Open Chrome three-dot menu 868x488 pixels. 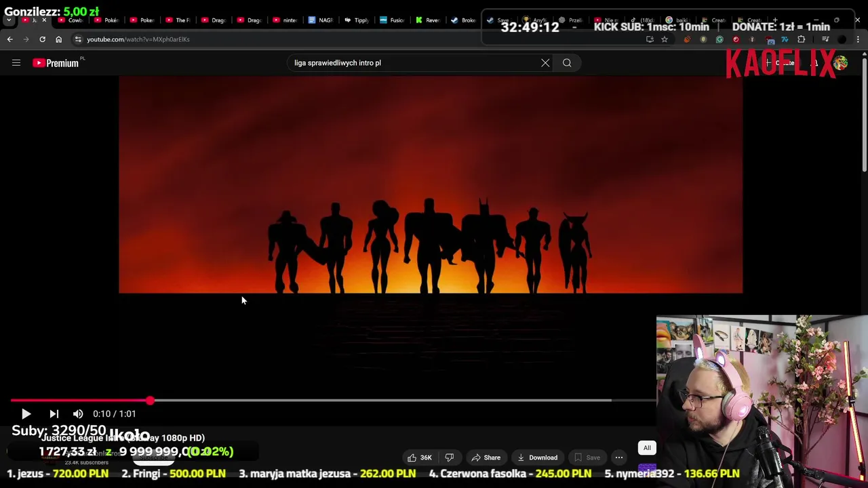[x=858, y=39]
